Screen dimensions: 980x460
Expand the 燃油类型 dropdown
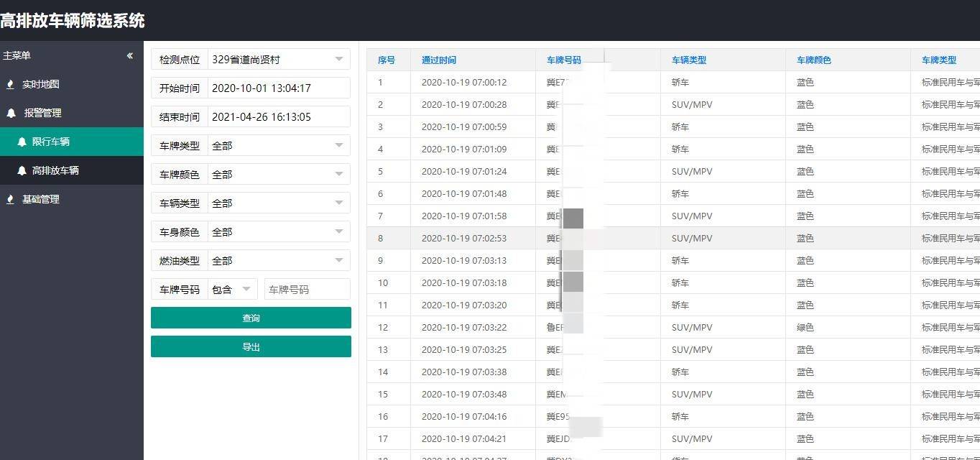tap(339, 261)
